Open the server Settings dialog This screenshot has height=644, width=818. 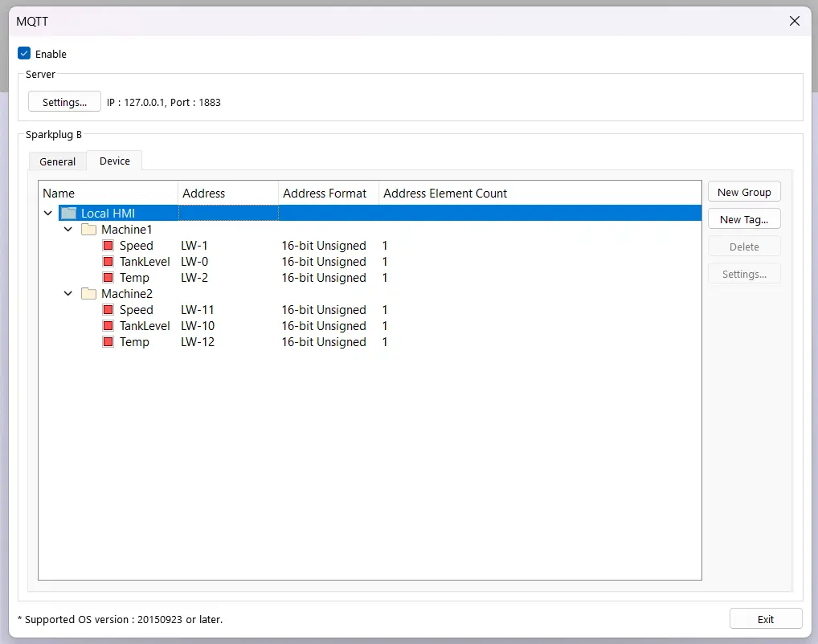click(x=64, y=101)
